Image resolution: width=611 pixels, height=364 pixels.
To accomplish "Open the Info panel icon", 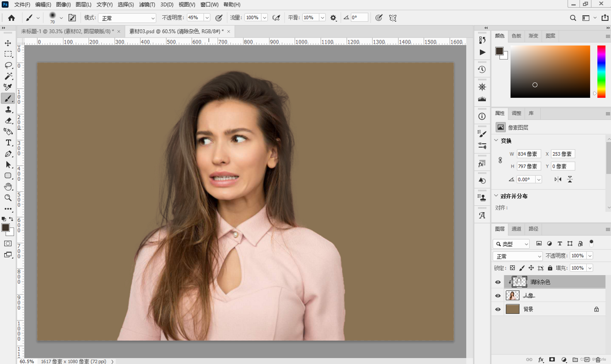I will (x=482, y=116).
